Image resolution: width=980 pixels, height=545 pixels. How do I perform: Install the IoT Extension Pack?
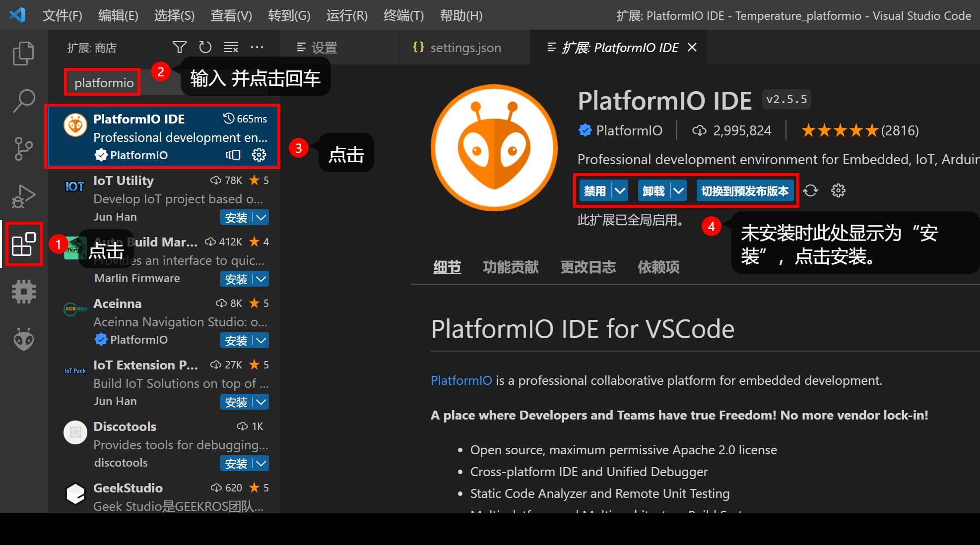pyautogui.click(x=236, y=402)
